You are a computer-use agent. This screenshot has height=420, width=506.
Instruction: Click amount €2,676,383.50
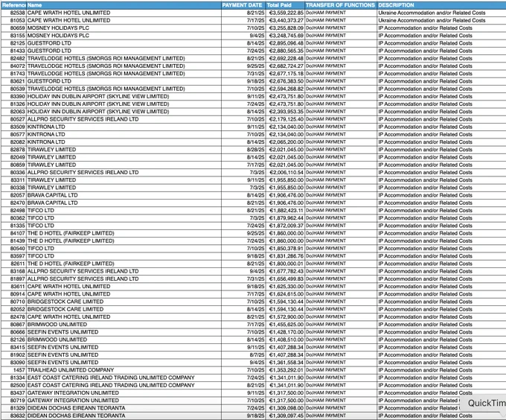point(286,81)
